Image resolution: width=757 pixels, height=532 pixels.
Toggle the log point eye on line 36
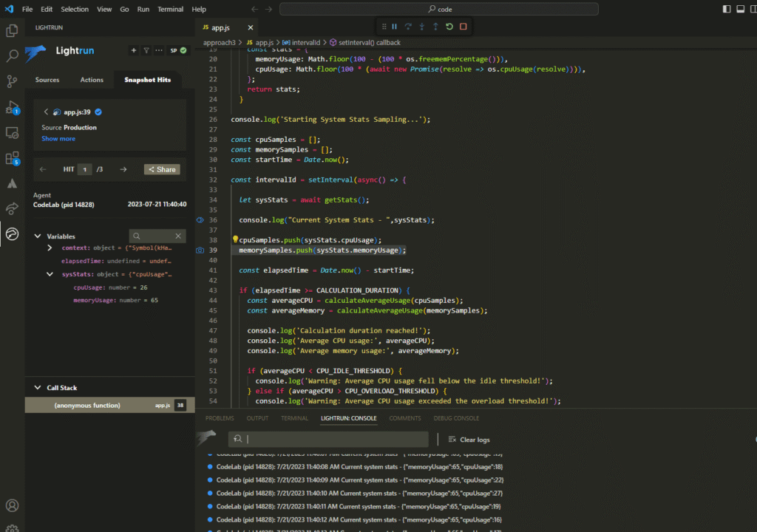pyautogui.click(x=198, y=219)
